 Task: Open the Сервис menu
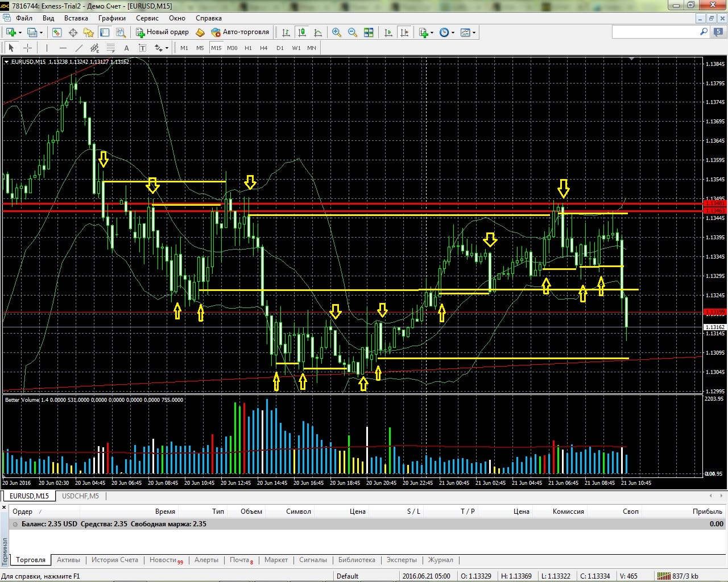(x=147, y=18)
